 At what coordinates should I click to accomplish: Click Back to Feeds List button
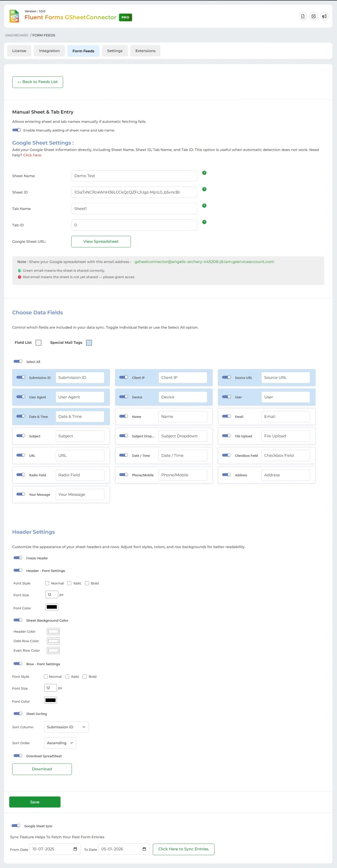click(x=38, y=82)
